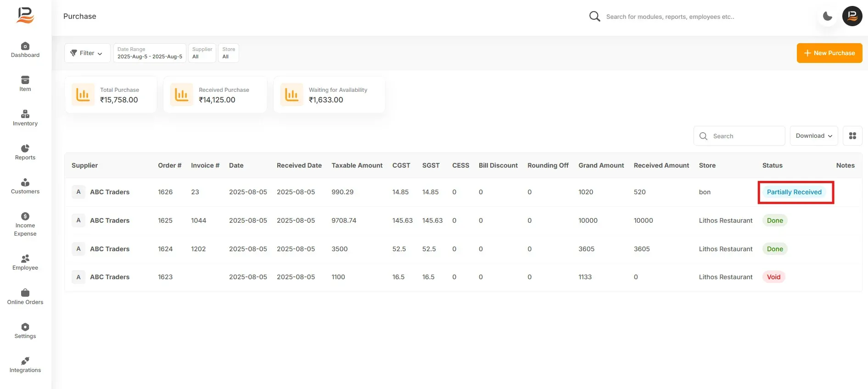Open the Supplier All selector
Viewport: 868px width, 389px height.
point(202,53)
